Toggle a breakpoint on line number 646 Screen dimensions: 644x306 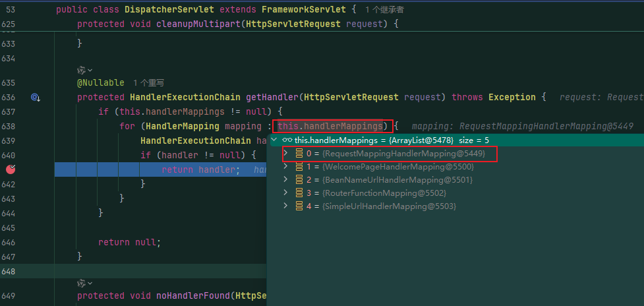click(9, 242)
